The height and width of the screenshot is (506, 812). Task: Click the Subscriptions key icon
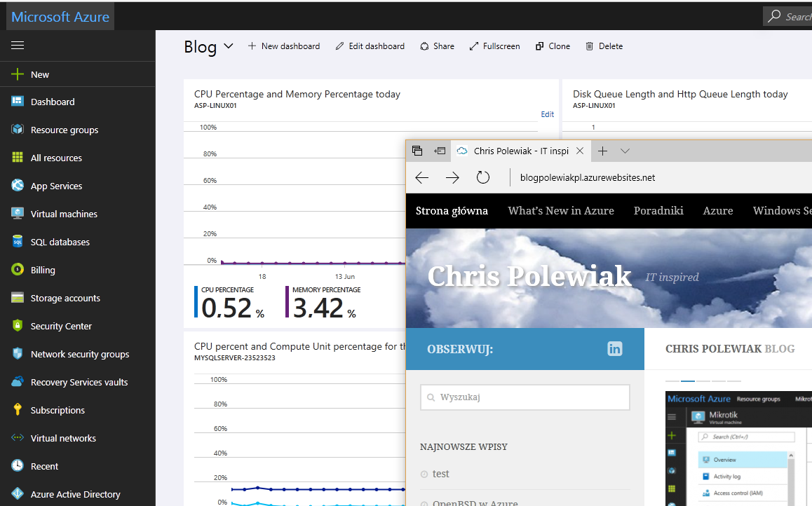tap(18, 410)
